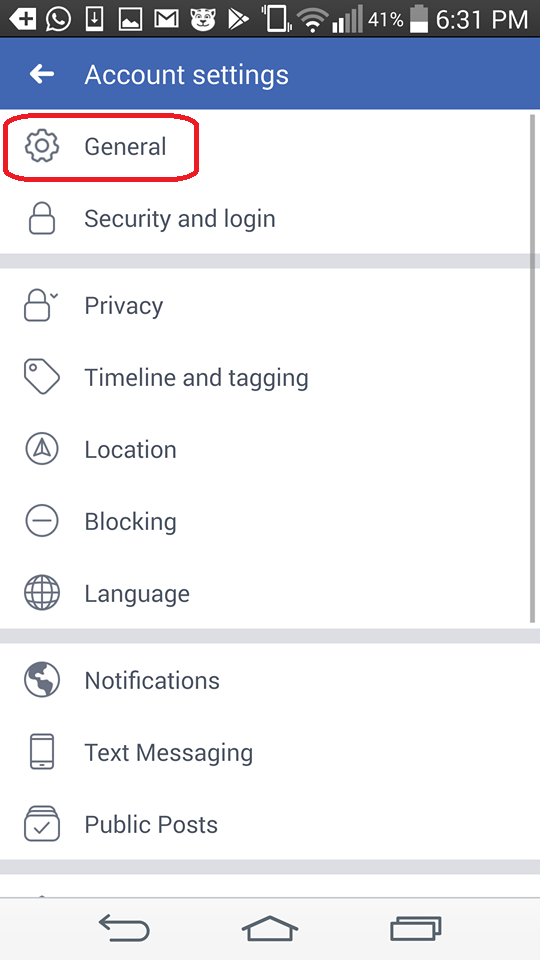Click the vertical scrollbar on the settings list

[533, 367]
